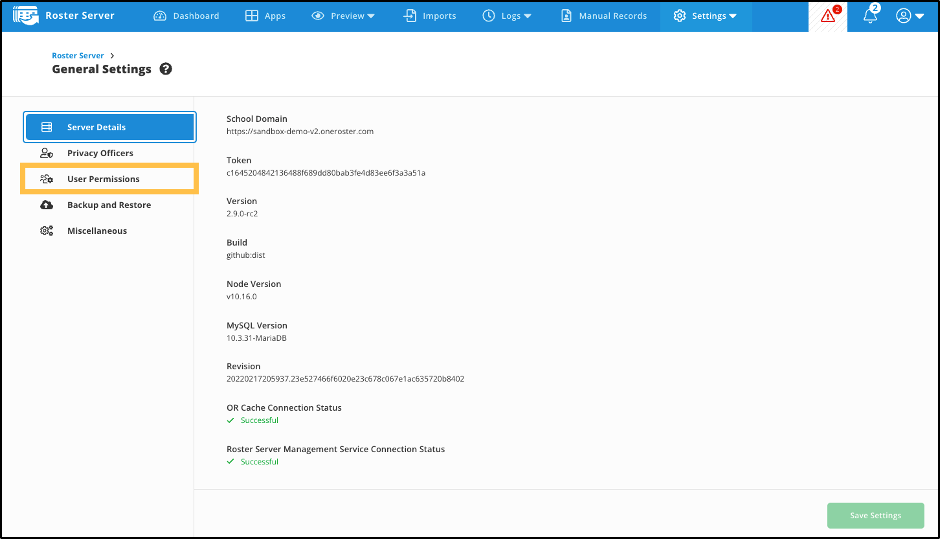
Task: Go to the Dashboard page
Action: pyautogui.click(x=186, y=16)
